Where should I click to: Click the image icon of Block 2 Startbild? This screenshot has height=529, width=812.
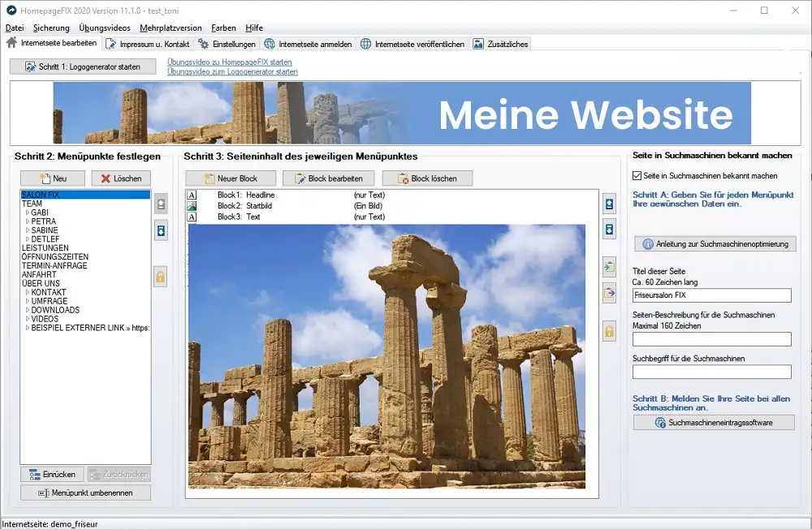(x=192, y=205)
